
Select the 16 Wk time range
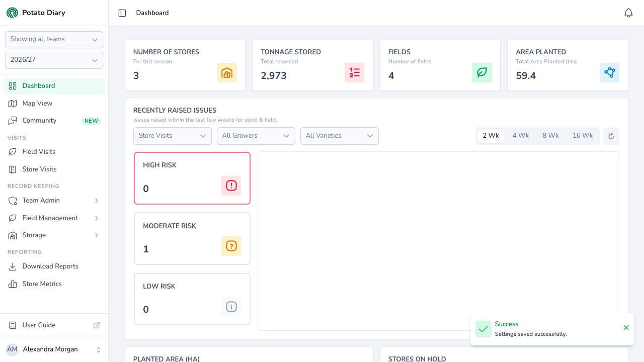point(583,136)
